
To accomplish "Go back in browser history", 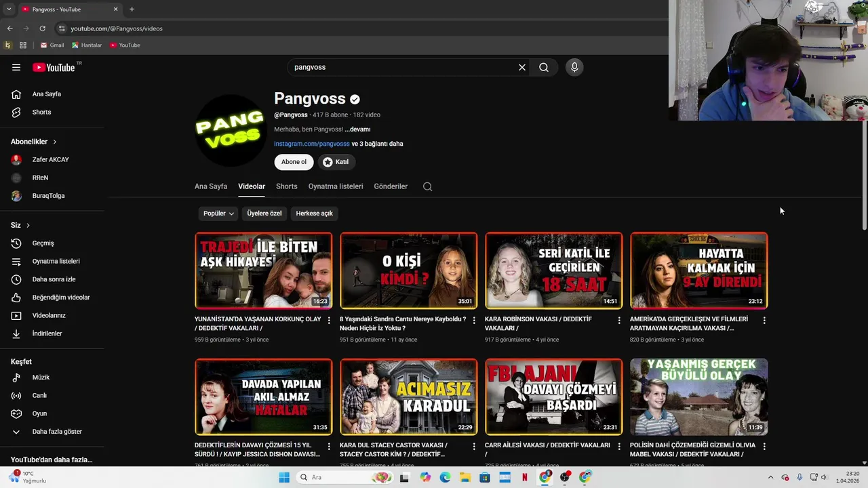I will click(9, 28).
